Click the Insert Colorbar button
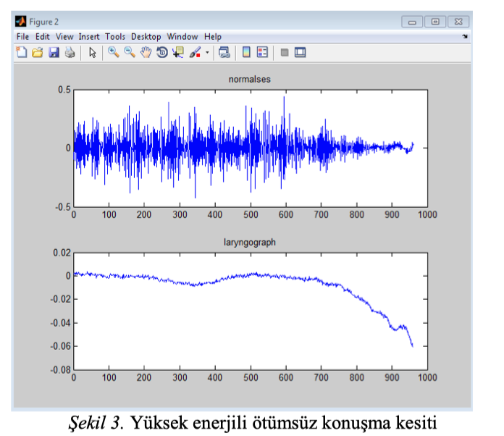504x436 pixels. pos(246,52)
